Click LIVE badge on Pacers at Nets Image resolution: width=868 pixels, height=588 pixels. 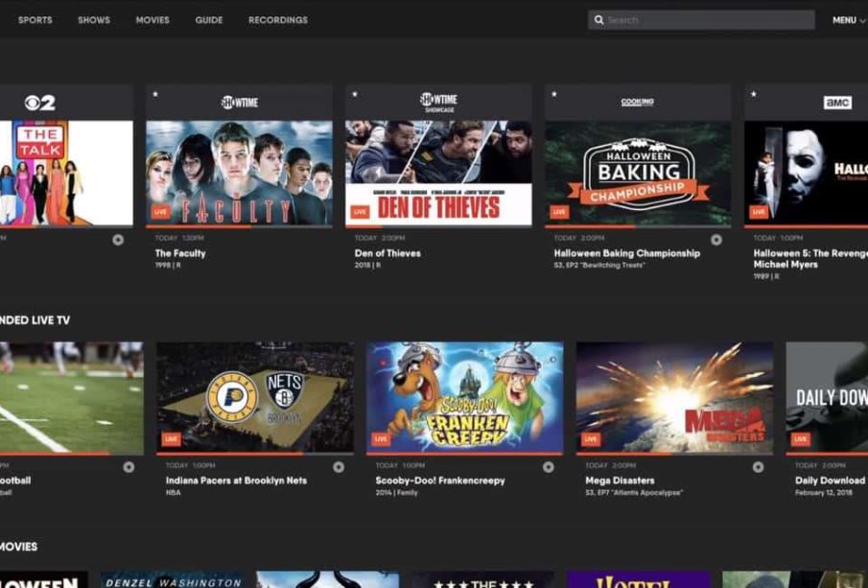click(x=171, y=439)
